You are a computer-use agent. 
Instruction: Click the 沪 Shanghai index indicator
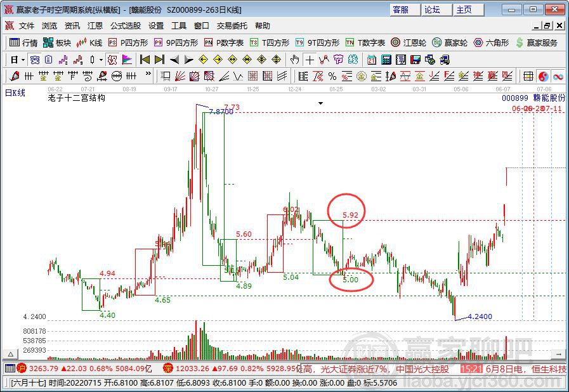point(22,369)
